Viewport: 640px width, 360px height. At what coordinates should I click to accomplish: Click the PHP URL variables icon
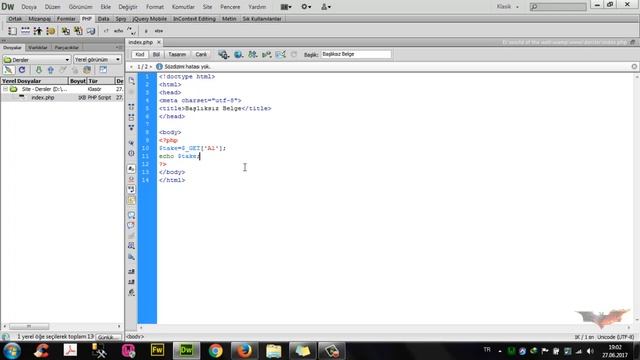tap(25, 31)
